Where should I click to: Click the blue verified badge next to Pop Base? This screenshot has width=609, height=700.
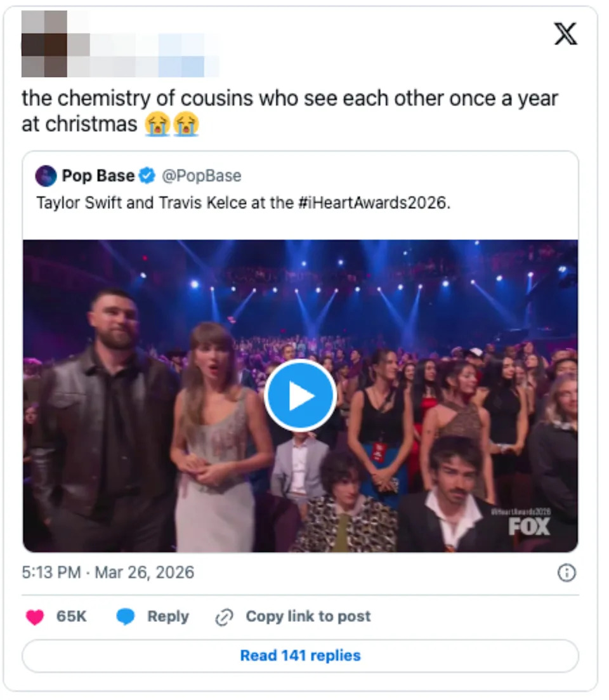tap(147, 176)
